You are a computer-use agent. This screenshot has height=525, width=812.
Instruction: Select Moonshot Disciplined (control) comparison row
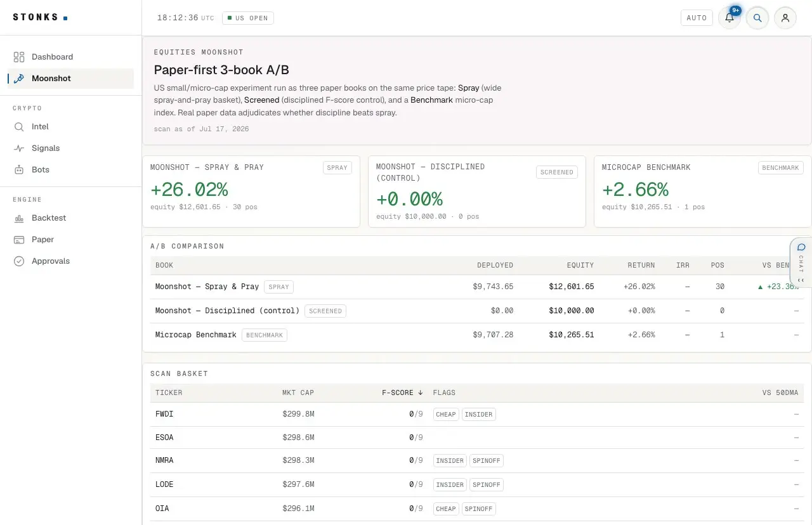click(x=477, y=311)
